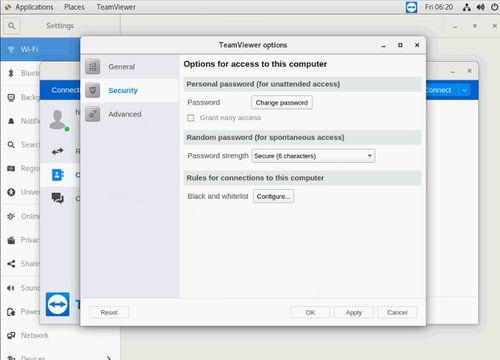Open the power icon in top bar
The height and width of the screenshot is (360, 500).
point(495,7)
